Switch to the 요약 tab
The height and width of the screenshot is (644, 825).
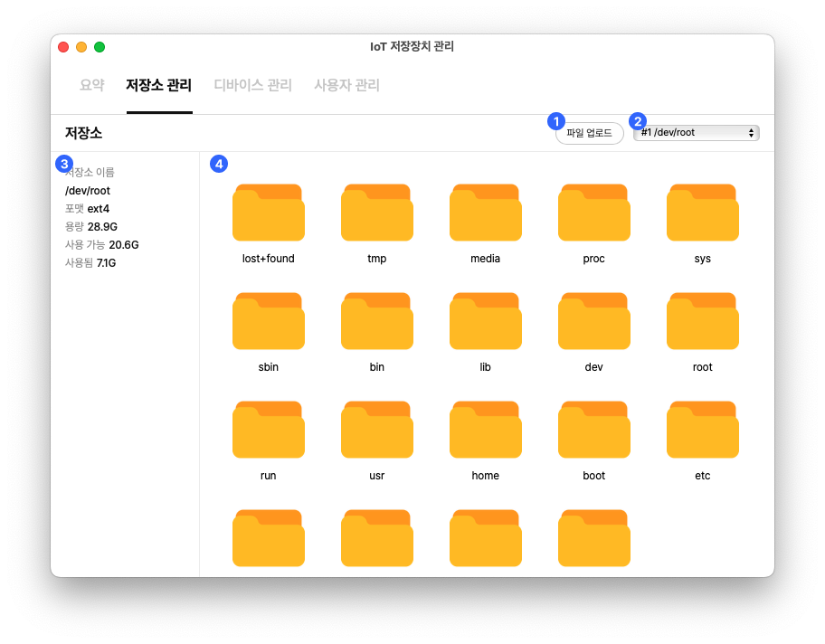92,85
